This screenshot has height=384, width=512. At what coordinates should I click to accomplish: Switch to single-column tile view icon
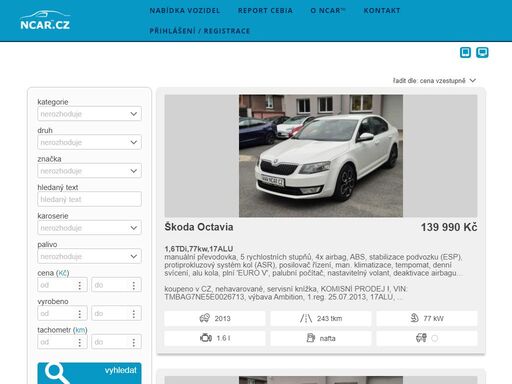465,52
